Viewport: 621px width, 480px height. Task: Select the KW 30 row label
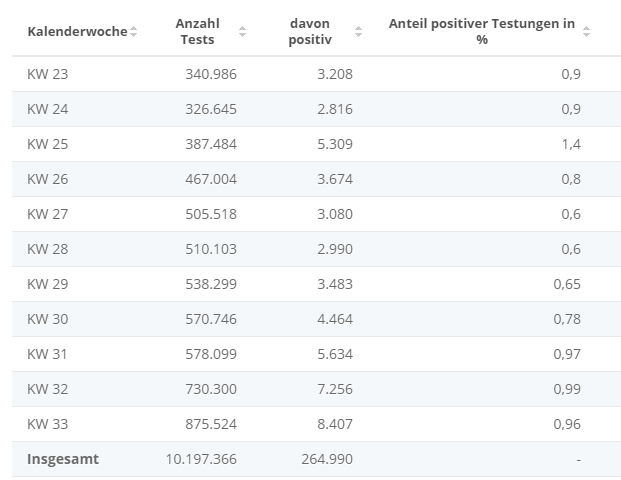coord(47,319)
